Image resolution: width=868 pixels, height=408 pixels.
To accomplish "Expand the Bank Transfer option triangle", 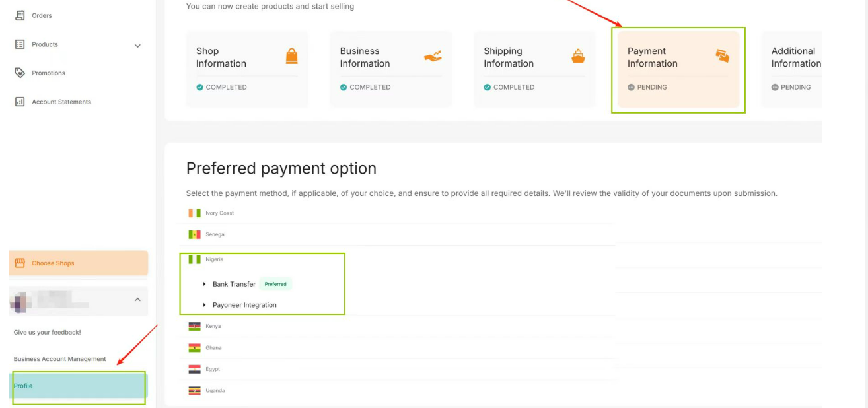I will pos(204,284).
